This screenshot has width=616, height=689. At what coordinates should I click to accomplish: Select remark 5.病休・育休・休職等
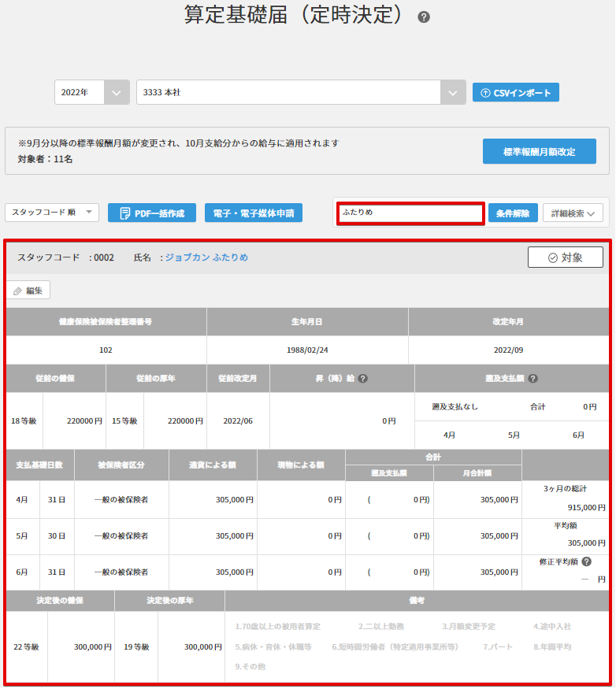point(273,646)
